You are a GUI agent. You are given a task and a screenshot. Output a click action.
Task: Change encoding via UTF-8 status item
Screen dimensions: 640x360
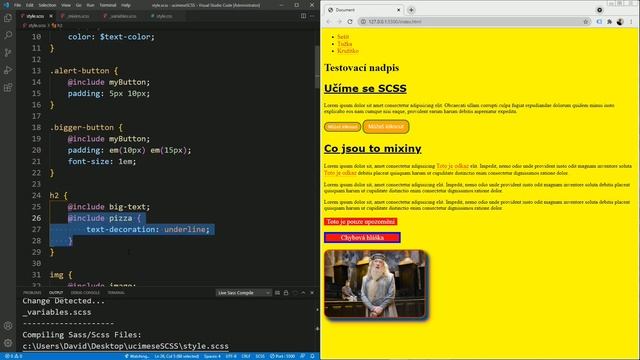pos(231,356)
